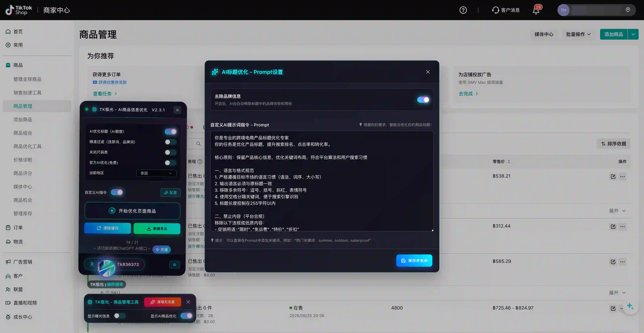Select 商品优化工具 in sidebar
The image size is (644, 333).
(x=28, y=146)
